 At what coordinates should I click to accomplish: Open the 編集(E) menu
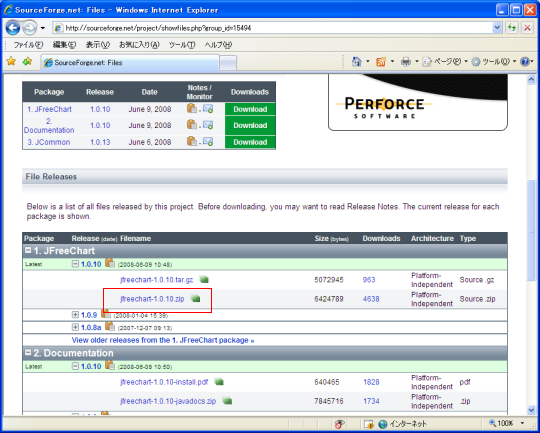coord(64,45)
